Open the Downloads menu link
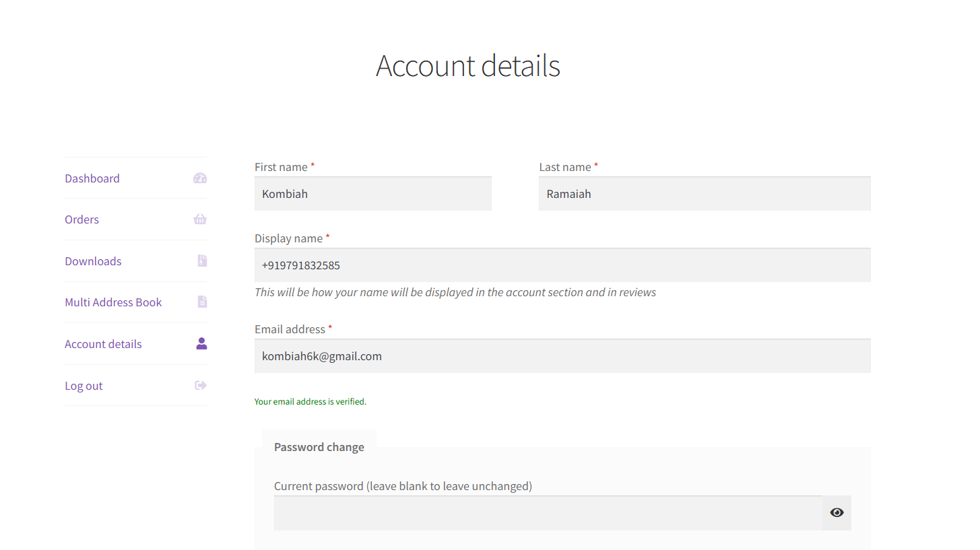 (x=93, y=261)
